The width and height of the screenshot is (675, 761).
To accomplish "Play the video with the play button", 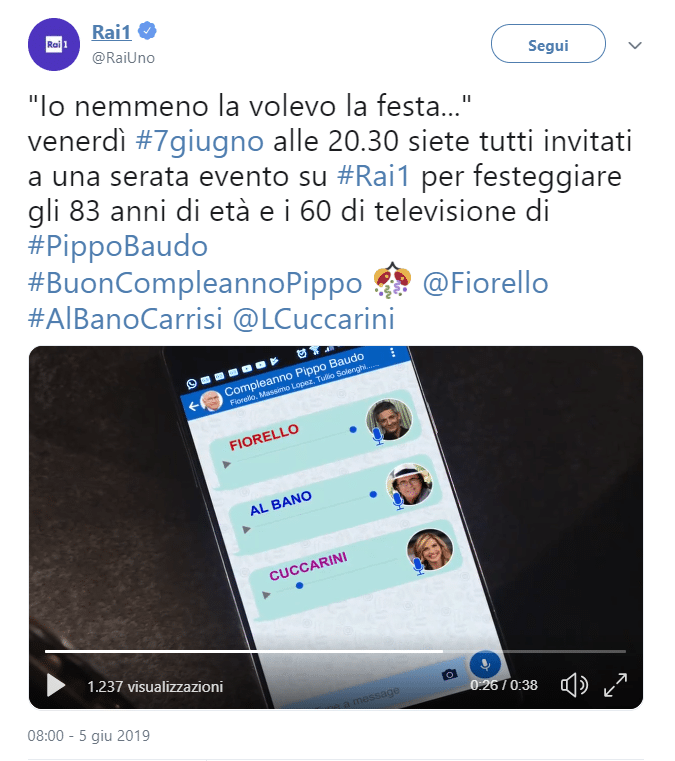I will tap(56, 685).
